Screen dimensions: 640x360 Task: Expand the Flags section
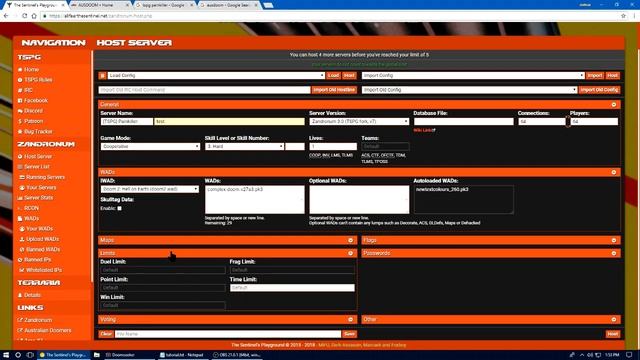point(613,240)
